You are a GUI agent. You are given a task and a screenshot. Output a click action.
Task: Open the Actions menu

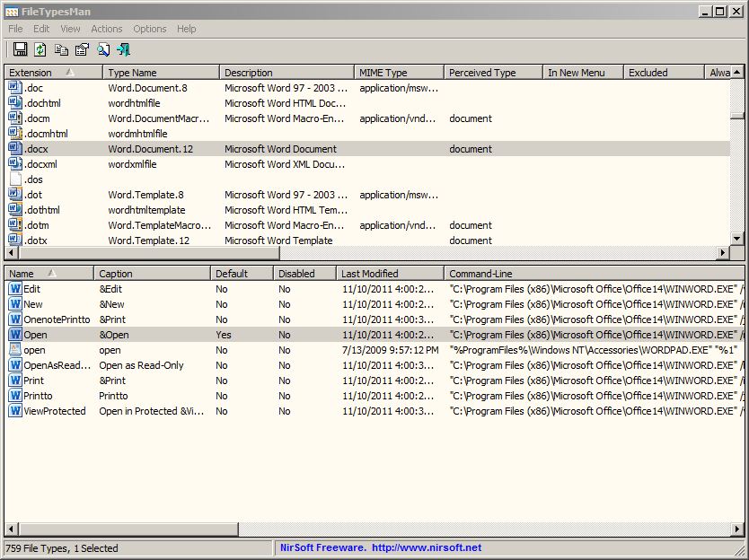pyautogui.click(x=106, y=29)
